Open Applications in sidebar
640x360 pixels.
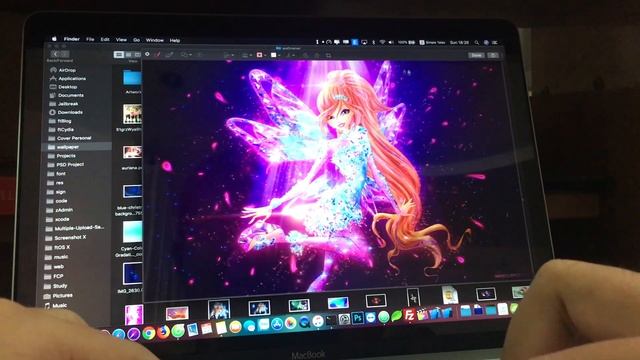(67, 78)
